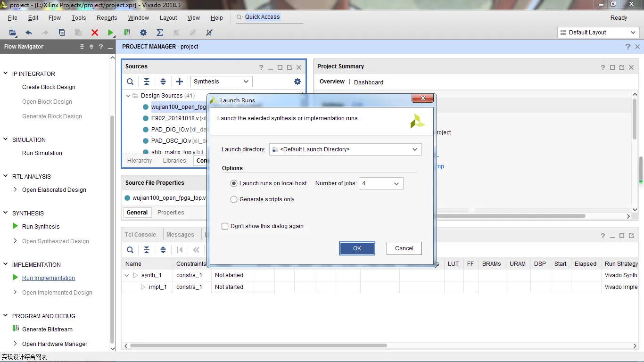
Task: Float the Sources panel window
Action: (289, 67)
